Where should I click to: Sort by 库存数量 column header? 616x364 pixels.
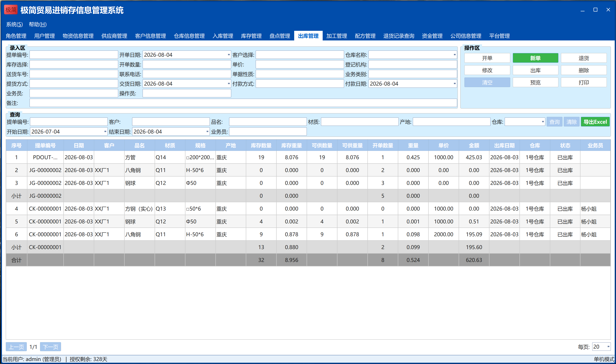point(261,146)
